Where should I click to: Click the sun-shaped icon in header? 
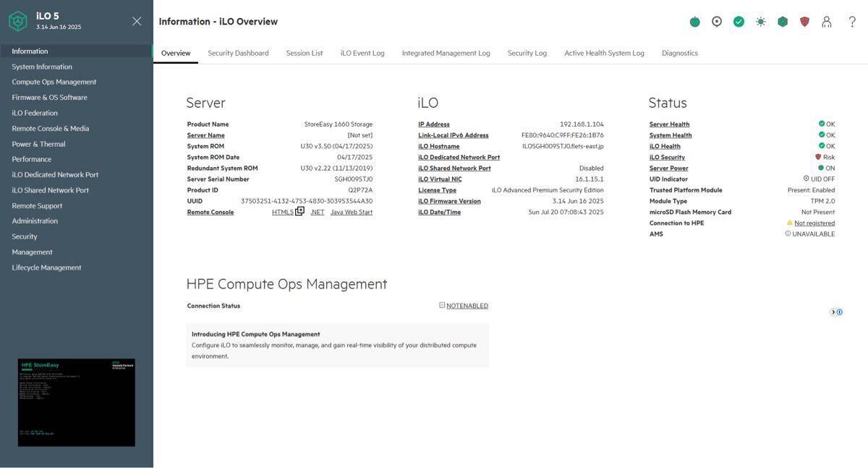[760, 22]
